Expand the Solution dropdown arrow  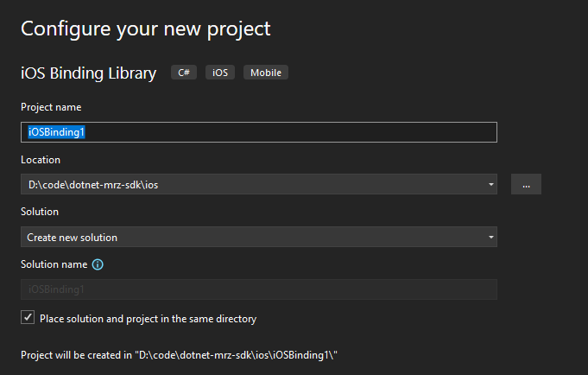pos(490,237)
